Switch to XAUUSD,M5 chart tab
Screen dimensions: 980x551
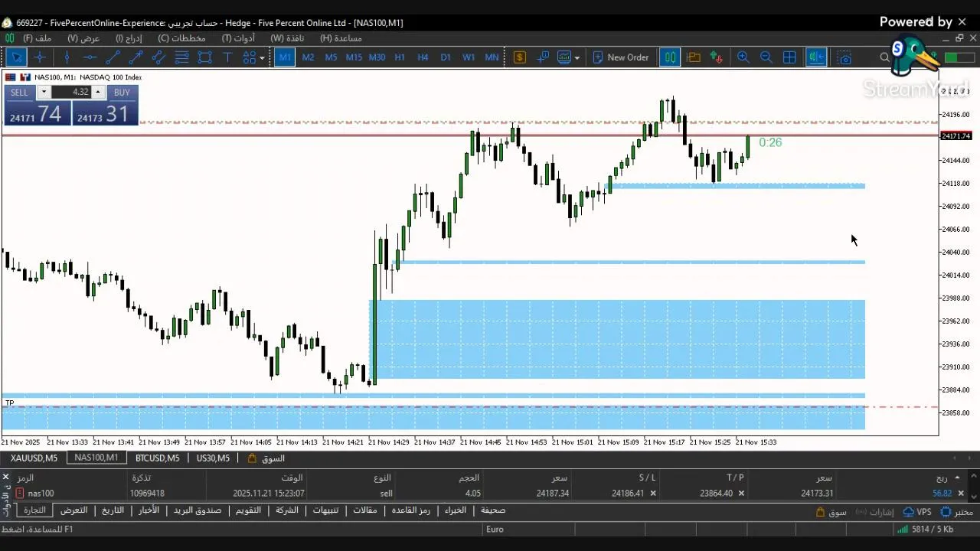point(34,458)
